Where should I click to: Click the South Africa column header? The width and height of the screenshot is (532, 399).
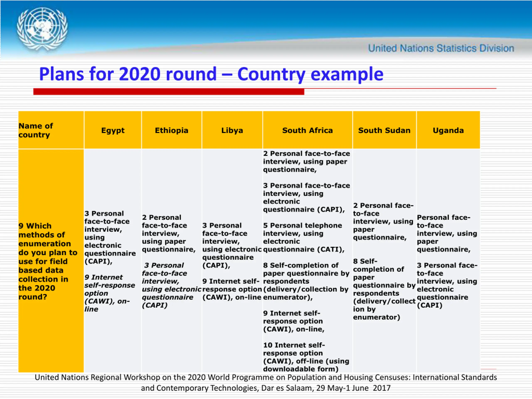tap(307, 130)
